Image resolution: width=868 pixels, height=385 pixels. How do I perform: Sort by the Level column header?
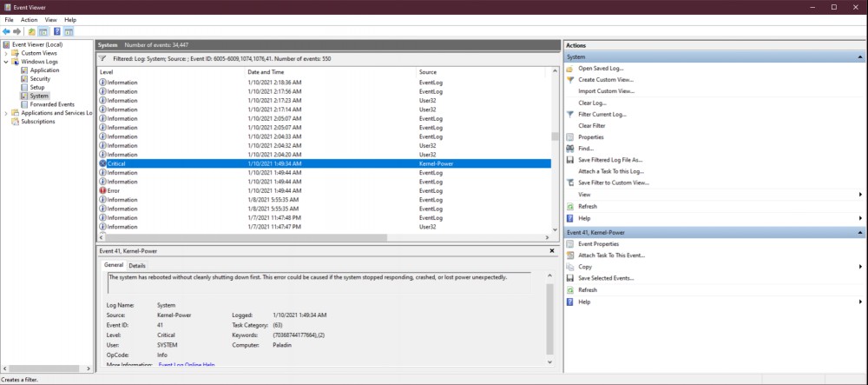171,72
